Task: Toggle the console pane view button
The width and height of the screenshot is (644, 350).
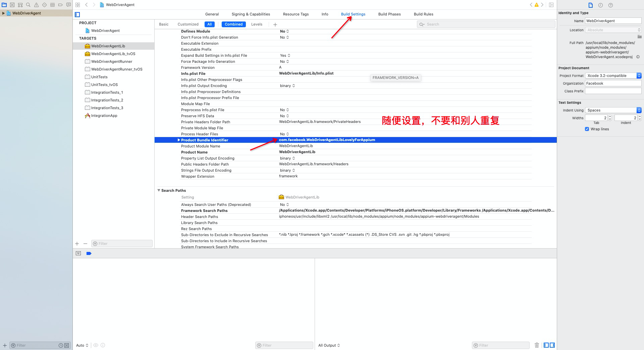Action: [552, 345]
